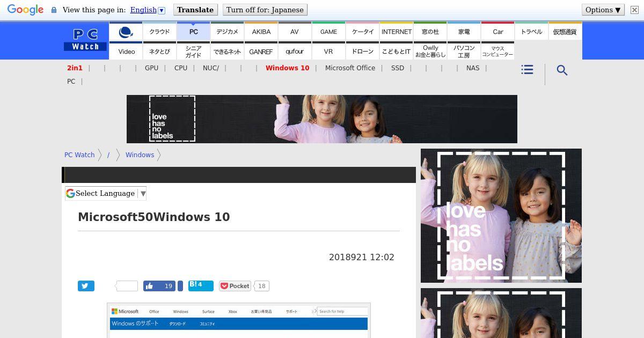Open the マウスコンピューター tab
Image resolution: width=644 pixels, height=338 pixels.
(497, 52)
